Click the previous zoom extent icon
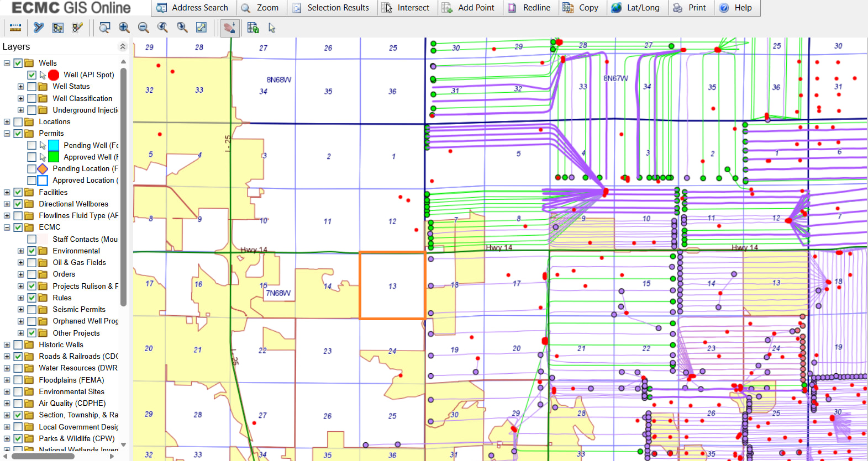 162,28
